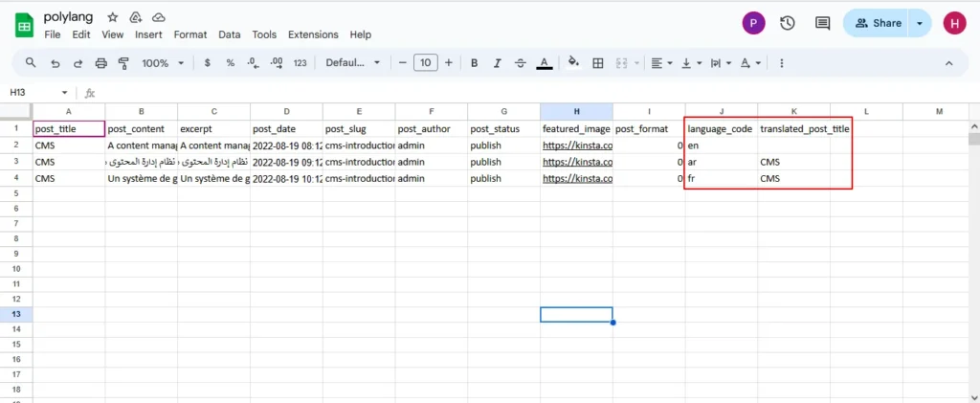This screenshot has height=403, width=980.
Task: Open the horizontal align dropdown
Action: (661, 63)
